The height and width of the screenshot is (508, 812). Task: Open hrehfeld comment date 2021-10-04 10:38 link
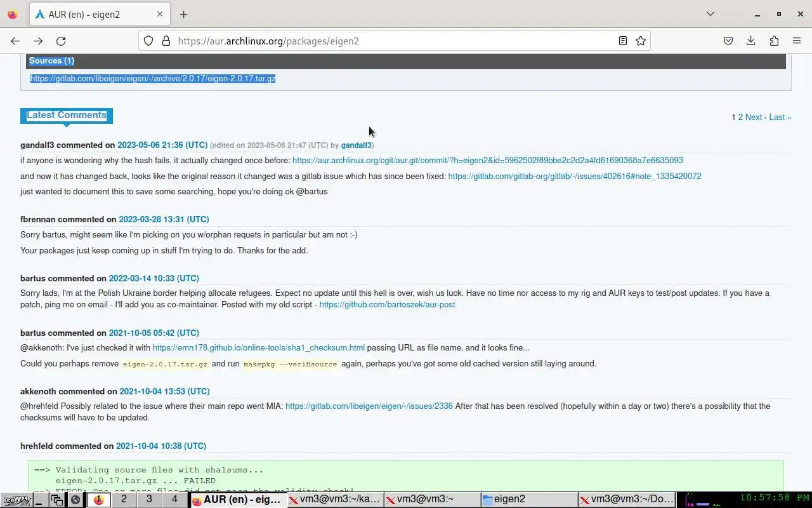[x=161, y=446]
